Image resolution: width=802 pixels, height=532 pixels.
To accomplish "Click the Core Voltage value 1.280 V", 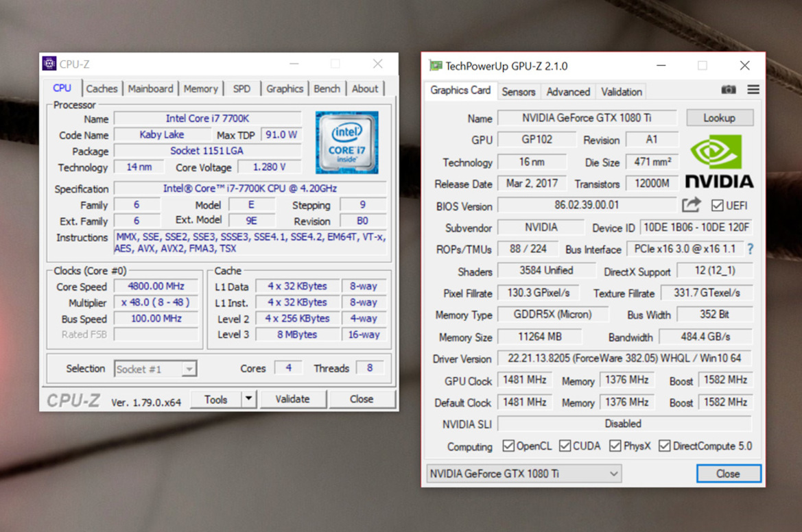I will click(x=270, y=167).
